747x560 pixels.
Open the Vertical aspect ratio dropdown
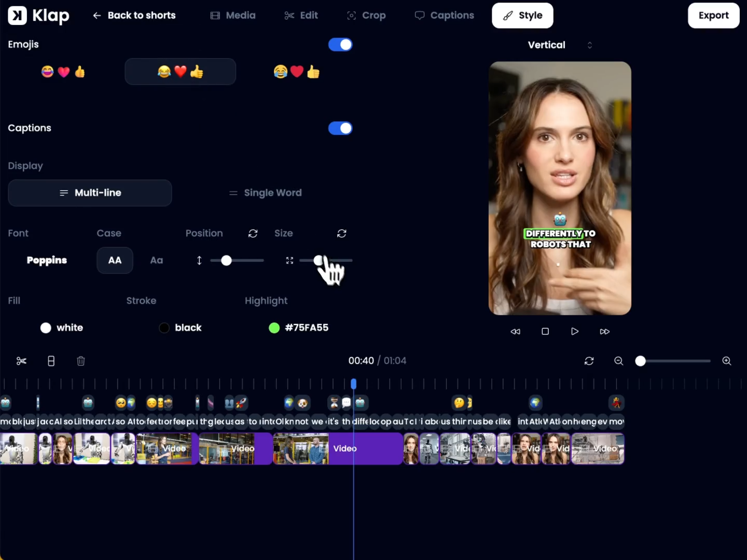click(x=559, y=45)
